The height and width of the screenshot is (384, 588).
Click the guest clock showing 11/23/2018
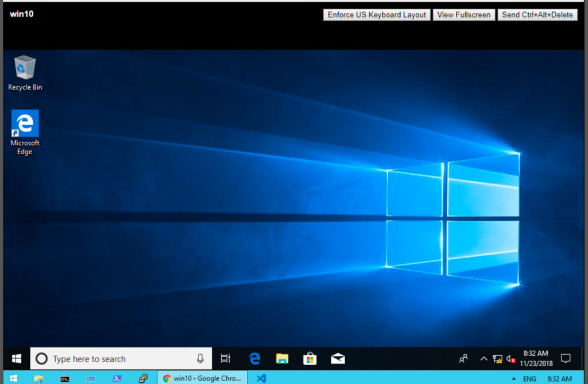[x=536, y=359]
